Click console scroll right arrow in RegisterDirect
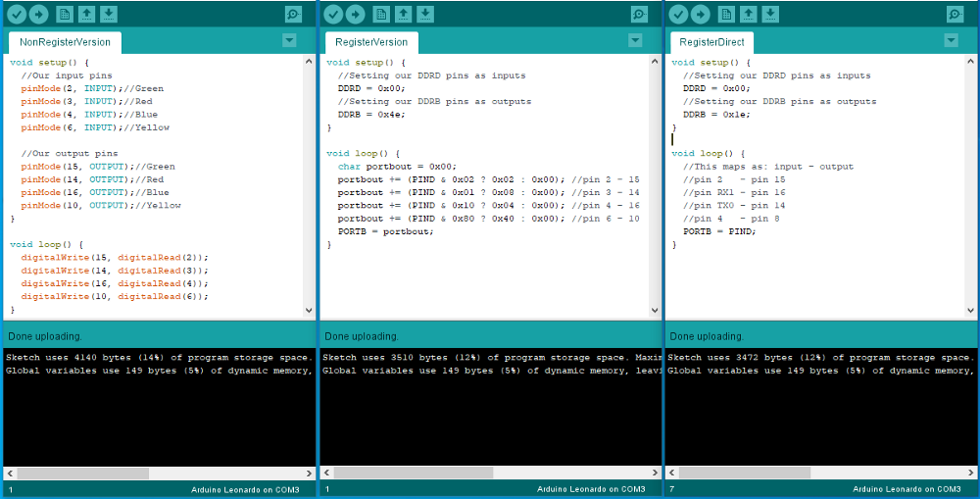Screen dimensions: 980x499 [x=970, y=474]
